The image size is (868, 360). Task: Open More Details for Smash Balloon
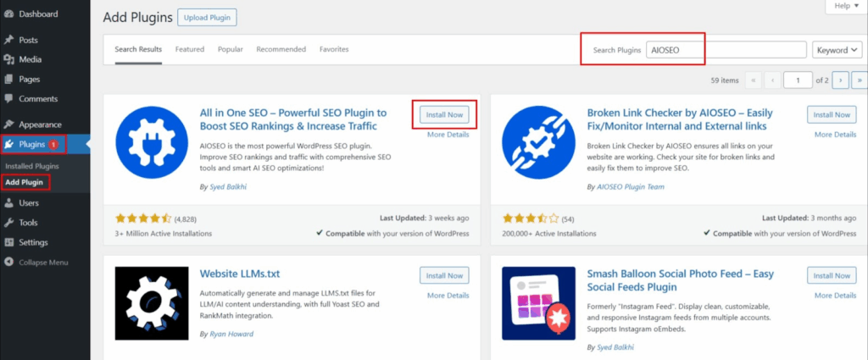[835, 296]
